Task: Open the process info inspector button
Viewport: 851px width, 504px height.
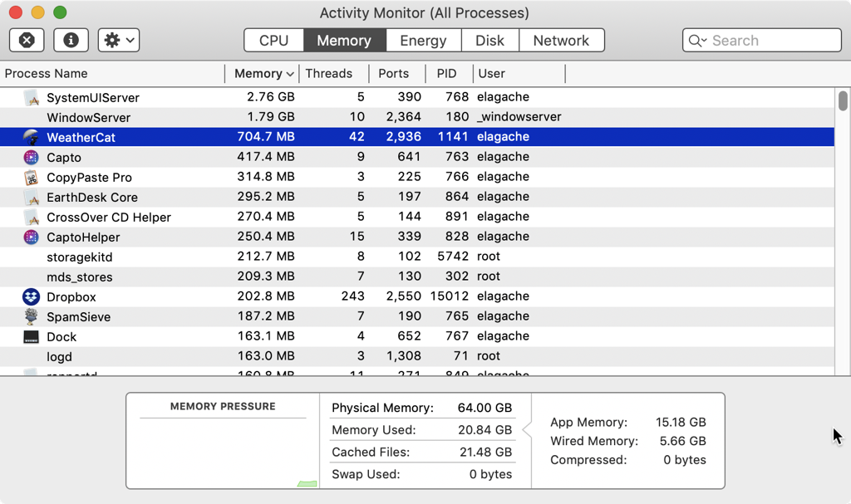Action: pyautogui.click(x=71, y=40)
